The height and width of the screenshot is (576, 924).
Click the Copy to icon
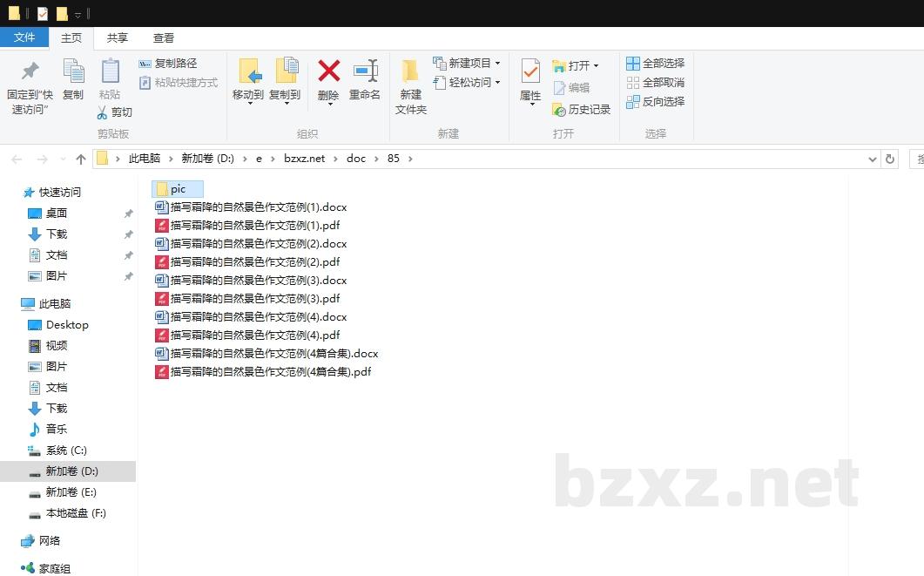click(x=285, y=71)
